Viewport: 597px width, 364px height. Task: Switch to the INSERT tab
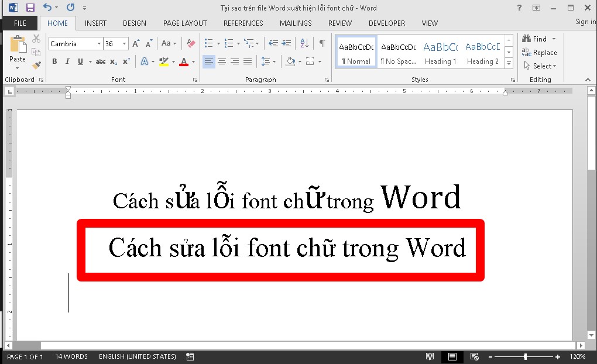pyautogui.click(x=95, y=23)
